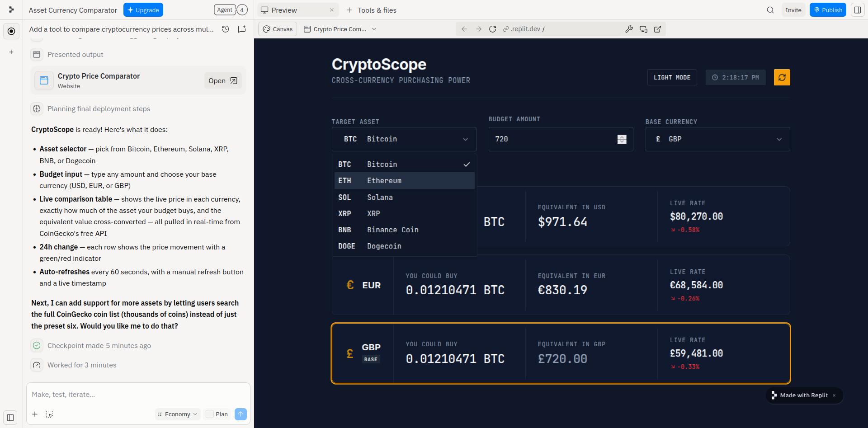Switch to Light Mode
Image resolution: width=868 pixels, height=428 pixels.
[x=672, y=77]
